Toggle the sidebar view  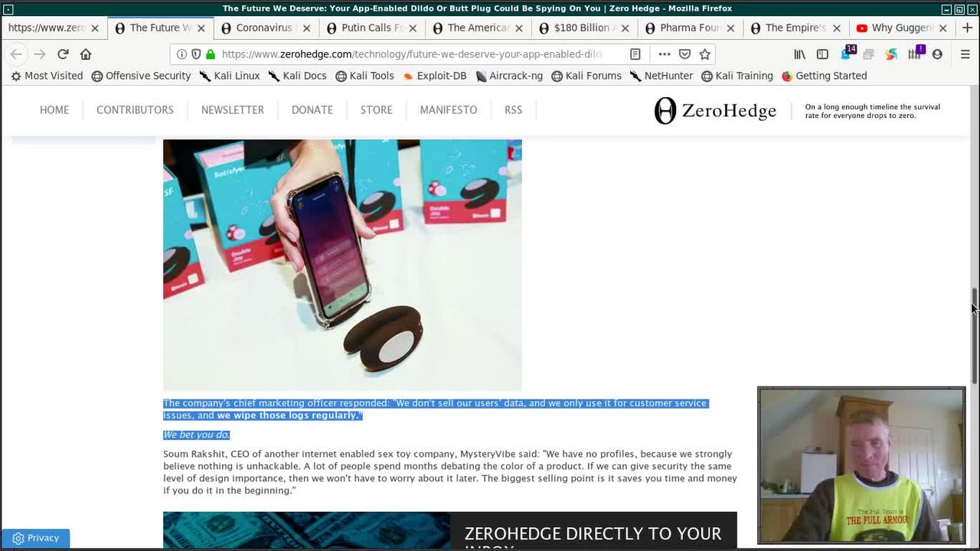822,54
